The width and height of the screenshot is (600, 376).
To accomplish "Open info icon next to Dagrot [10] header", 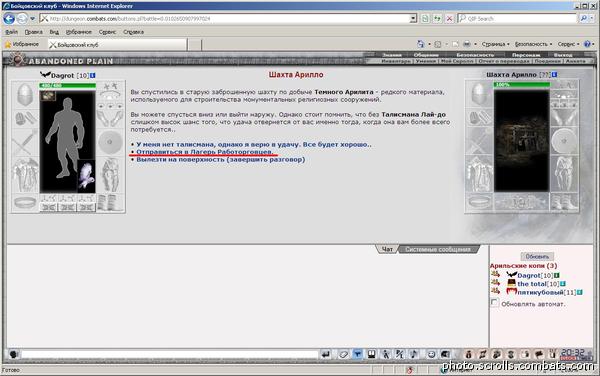I will coord(93,75).
